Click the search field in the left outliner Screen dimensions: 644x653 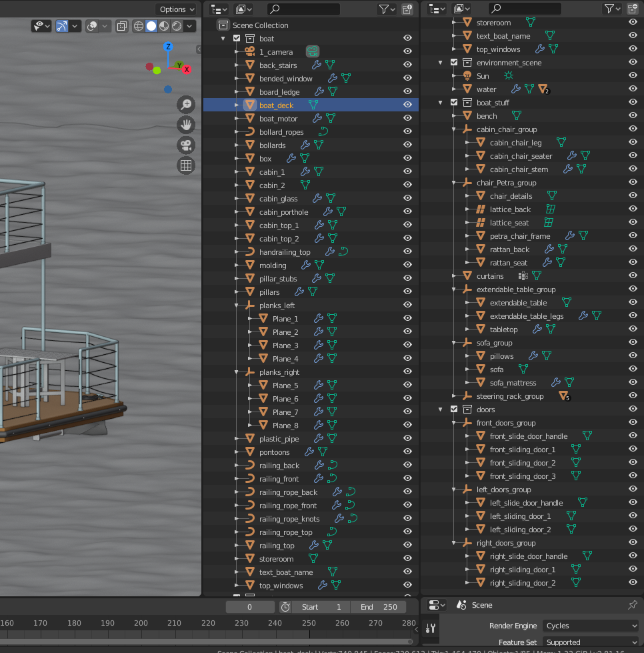pos(304,9)
